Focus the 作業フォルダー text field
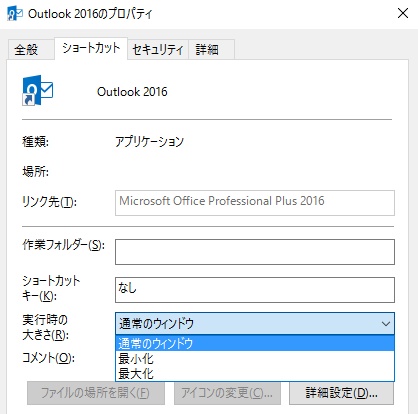The image size is (418, 414). coord(255,252)
